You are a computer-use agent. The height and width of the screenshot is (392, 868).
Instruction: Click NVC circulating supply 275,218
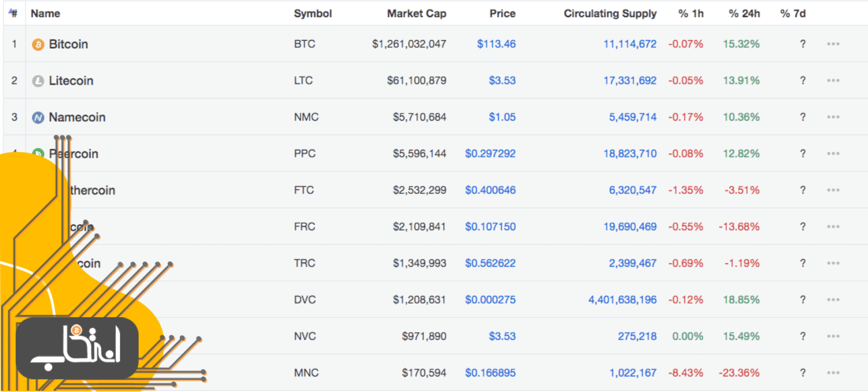click(637, 336)
